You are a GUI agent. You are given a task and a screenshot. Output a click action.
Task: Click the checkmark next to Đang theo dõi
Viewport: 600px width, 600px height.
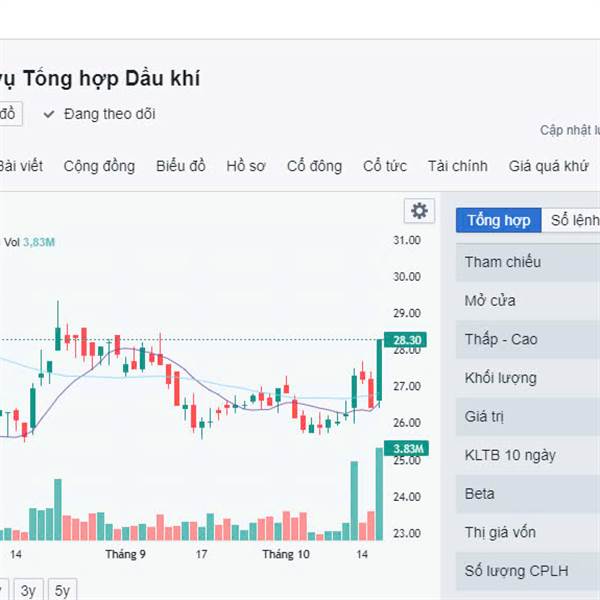(x=49, y=114)
